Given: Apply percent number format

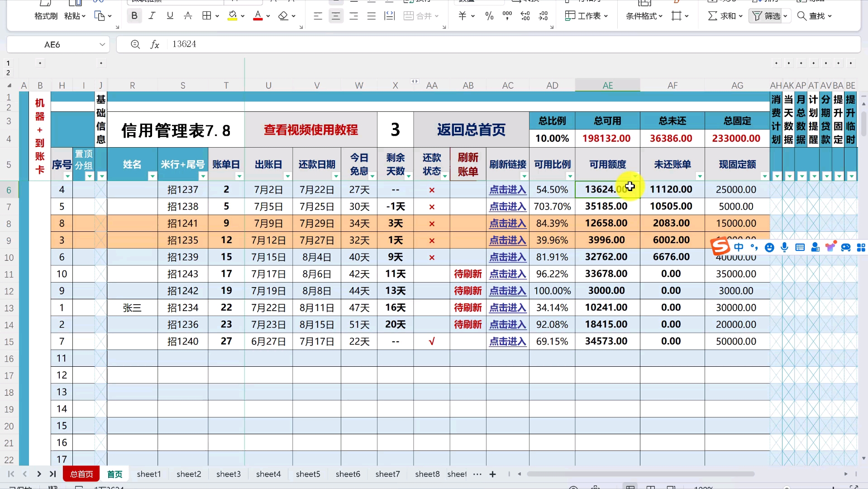Looking at the screenshot, I should 489,16.
